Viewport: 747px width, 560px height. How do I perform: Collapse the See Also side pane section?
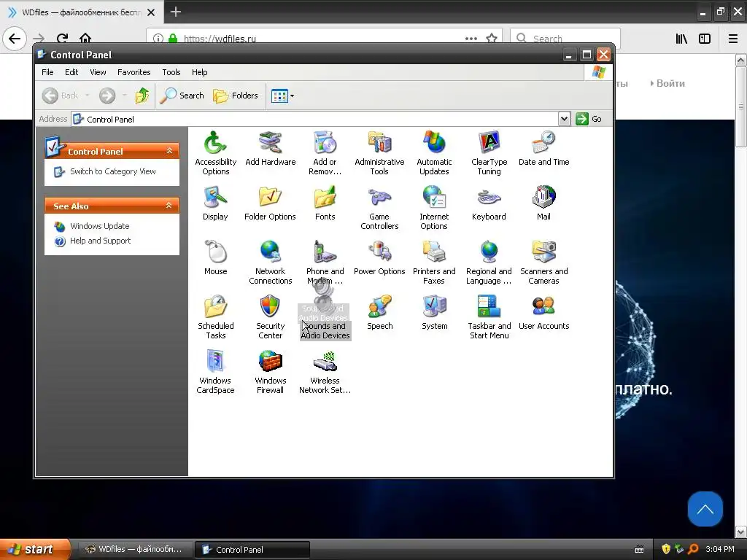pos(169,206)
